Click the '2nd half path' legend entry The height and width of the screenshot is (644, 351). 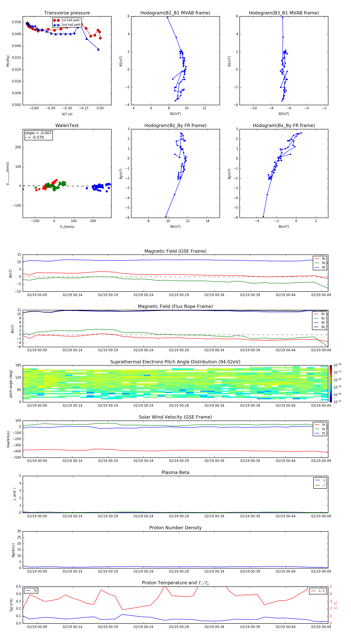coord(67,25)
